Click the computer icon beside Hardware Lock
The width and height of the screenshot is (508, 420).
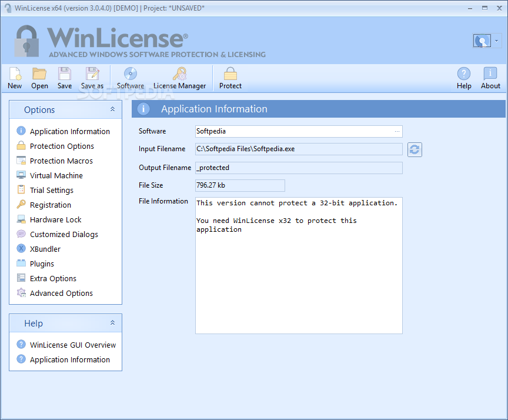pyautogui.click(x=21, y=219)
